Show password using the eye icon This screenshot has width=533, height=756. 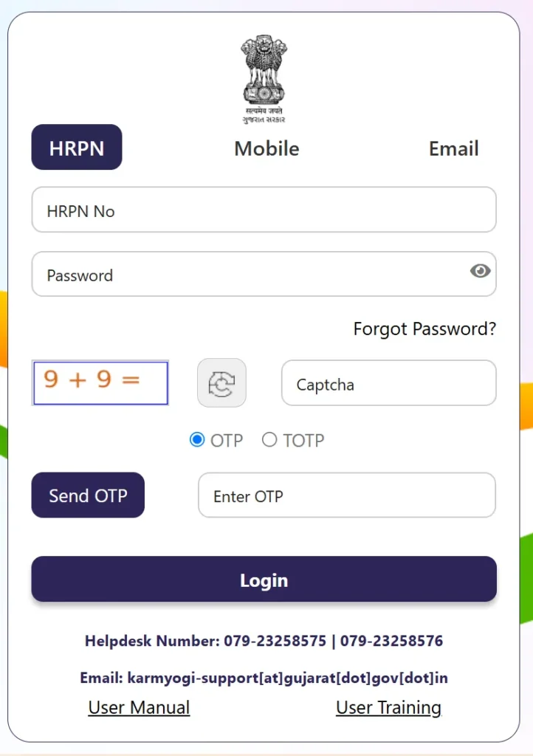click(480, 271)
